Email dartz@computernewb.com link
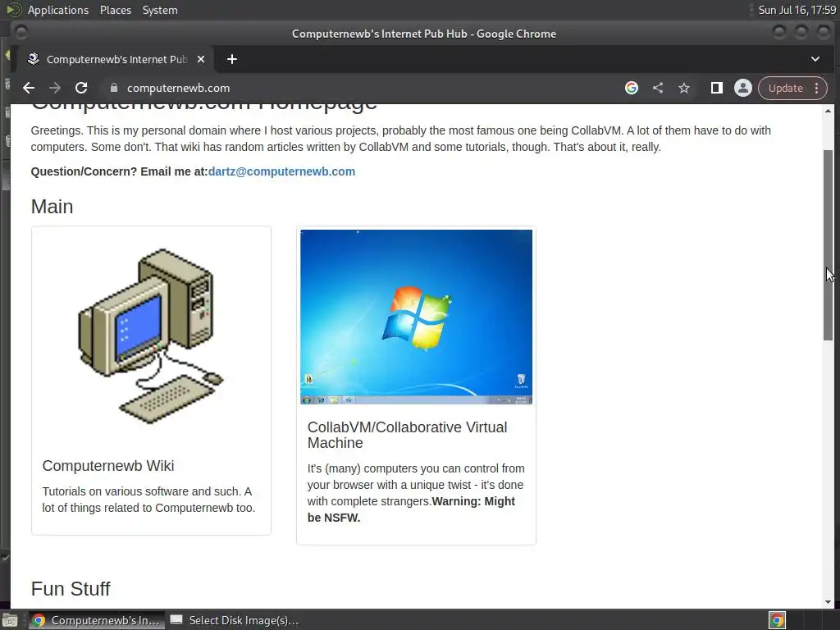 point(281,171)
